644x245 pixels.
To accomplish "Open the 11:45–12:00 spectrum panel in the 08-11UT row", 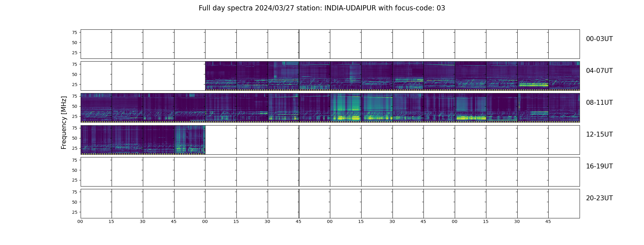I will [x=564, y=108].
